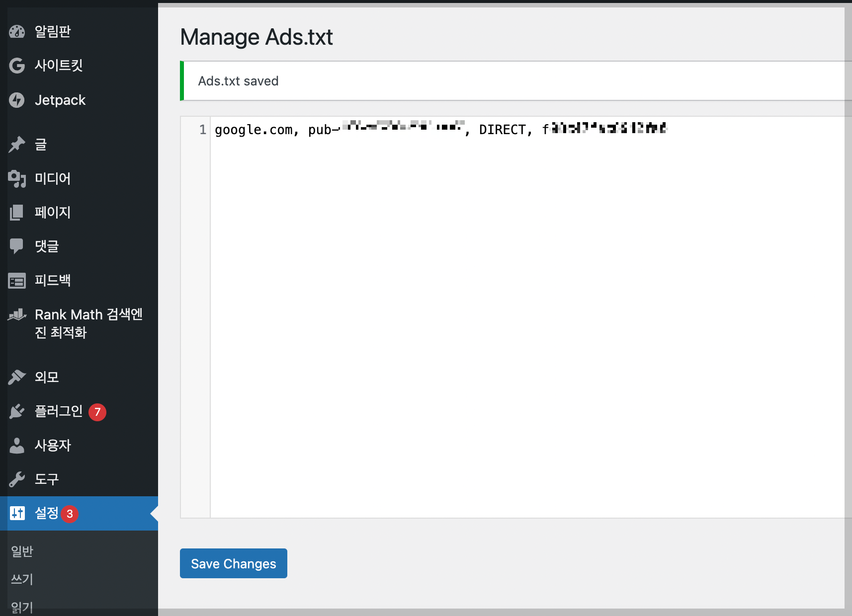Image resolution: width=852 pixels, height=616 pixels.
Task: Open the 읽기 reading settings submenu
Action: coord(22,607)
